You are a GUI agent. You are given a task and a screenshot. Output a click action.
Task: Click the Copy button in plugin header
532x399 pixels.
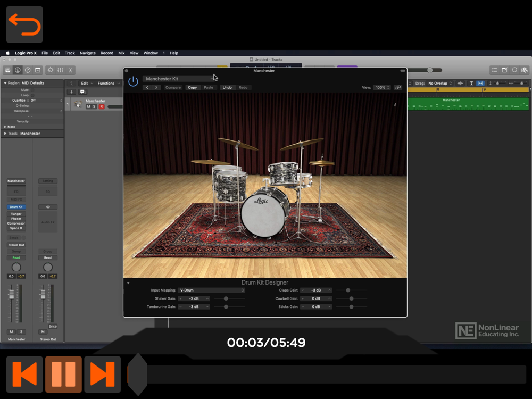pyautogui.click(x=193, y=88)
